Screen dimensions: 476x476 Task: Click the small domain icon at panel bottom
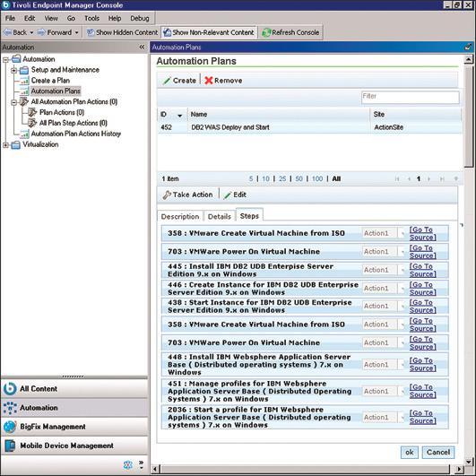[x=128, y=464]
